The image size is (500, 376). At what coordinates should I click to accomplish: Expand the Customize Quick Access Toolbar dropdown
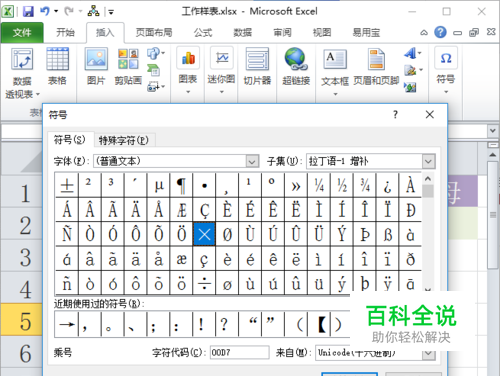tap(111, 13)
